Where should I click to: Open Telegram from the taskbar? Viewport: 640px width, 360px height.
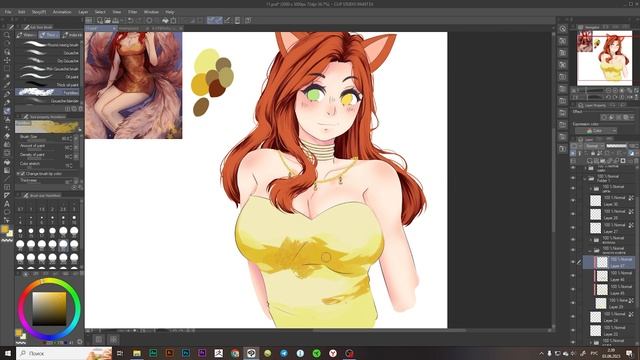pyautogui.click(x=284, y=353)
